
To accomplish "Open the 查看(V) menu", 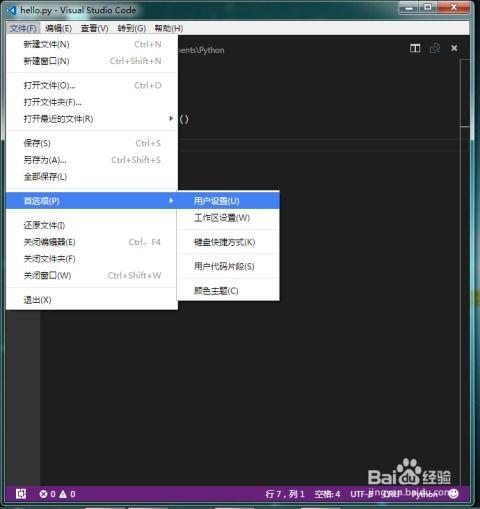I will (x=95, y=29).
